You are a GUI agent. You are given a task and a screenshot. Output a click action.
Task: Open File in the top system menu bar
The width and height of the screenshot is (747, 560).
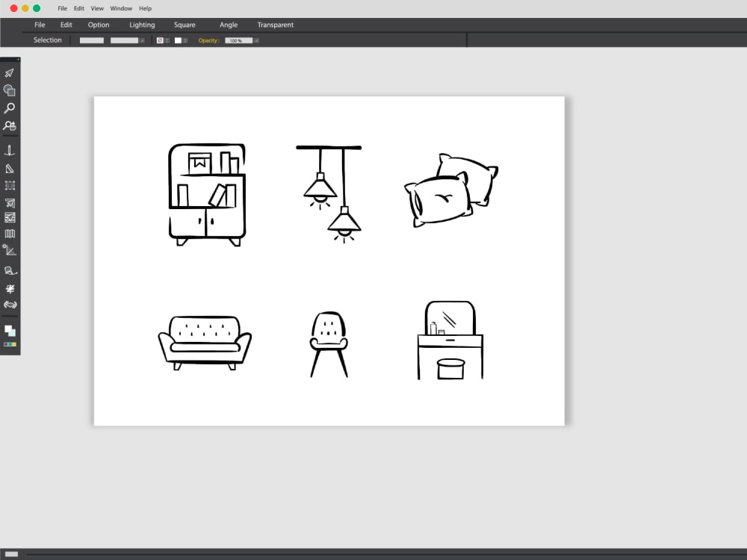point(63,8)
